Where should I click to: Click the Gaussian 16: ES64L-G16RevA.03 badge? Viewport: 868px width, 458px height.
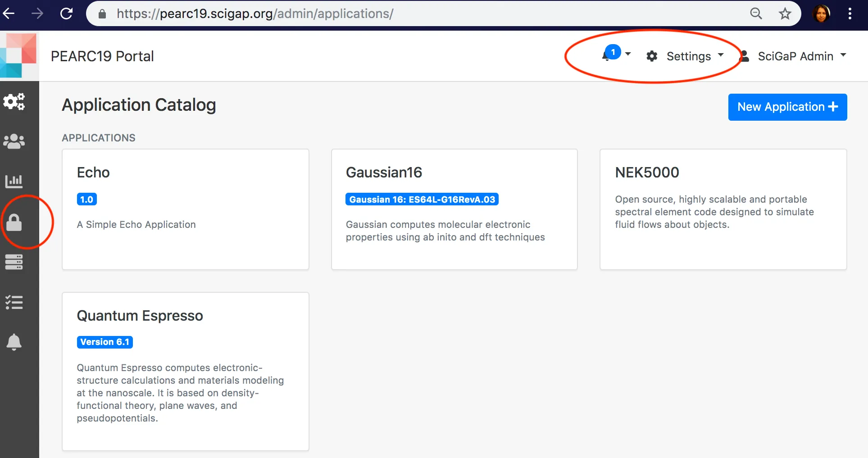point(422,199)
